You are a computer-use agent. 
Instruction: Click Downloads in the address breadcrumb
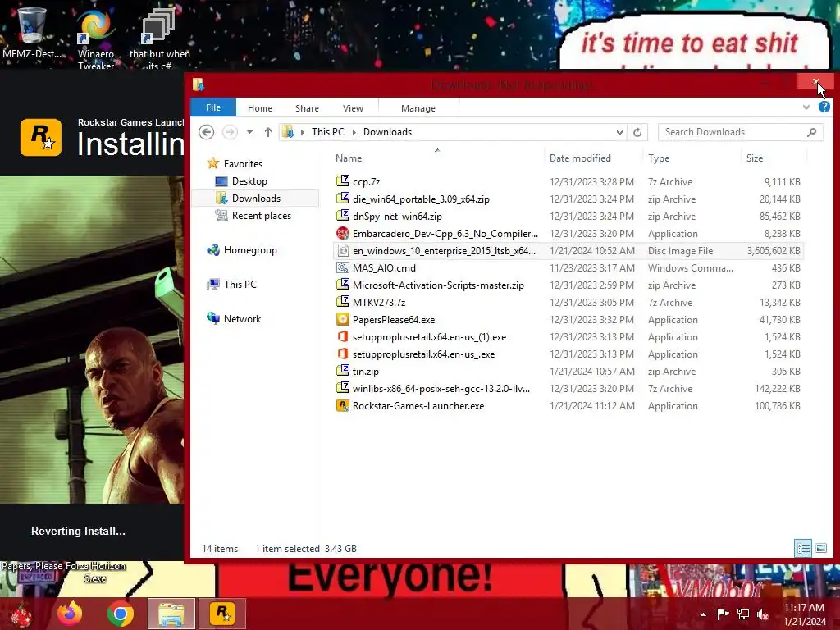pos(387,132)
